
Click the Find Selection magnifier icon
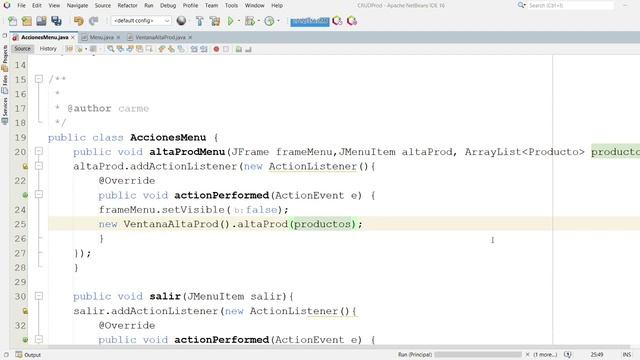coord(111,49)
